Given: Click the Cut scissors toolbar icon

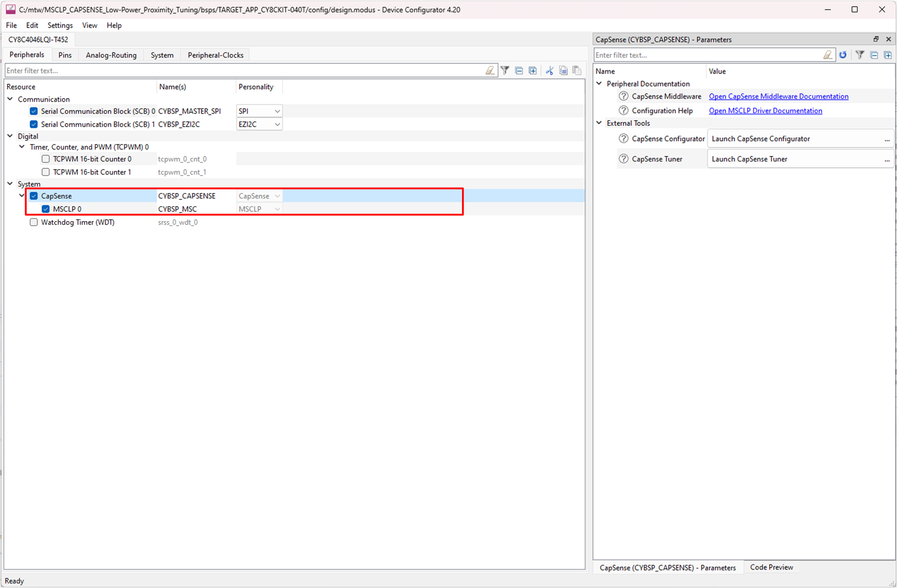Looking at the screenshot, I should (549, 71).
